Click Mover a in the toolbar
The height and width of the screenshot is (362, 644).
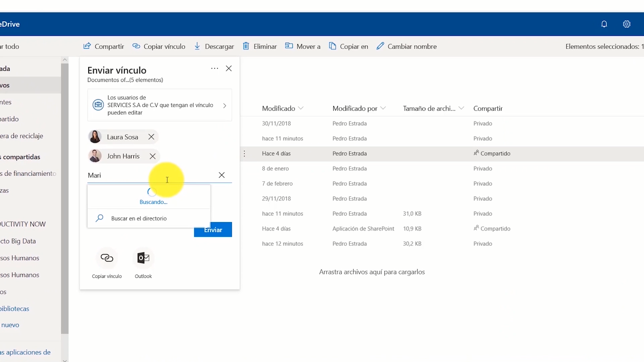coord(303,46)
